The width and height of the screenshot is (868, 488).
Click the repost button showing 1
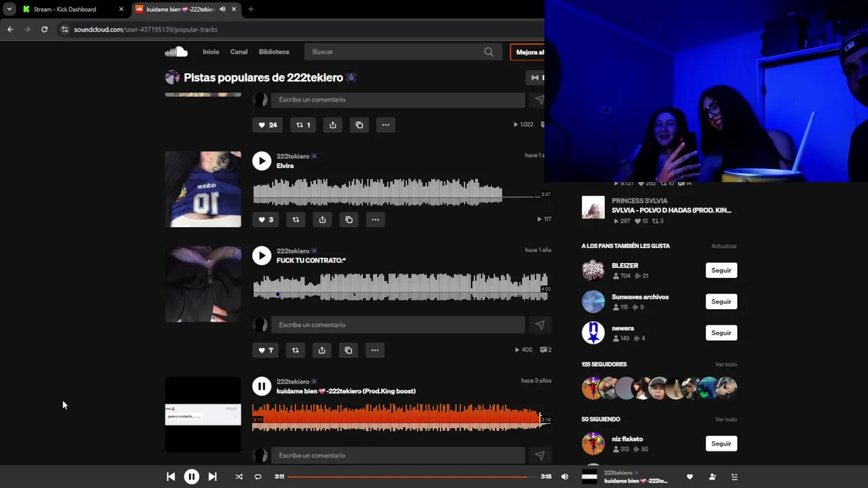click(303, 125)
